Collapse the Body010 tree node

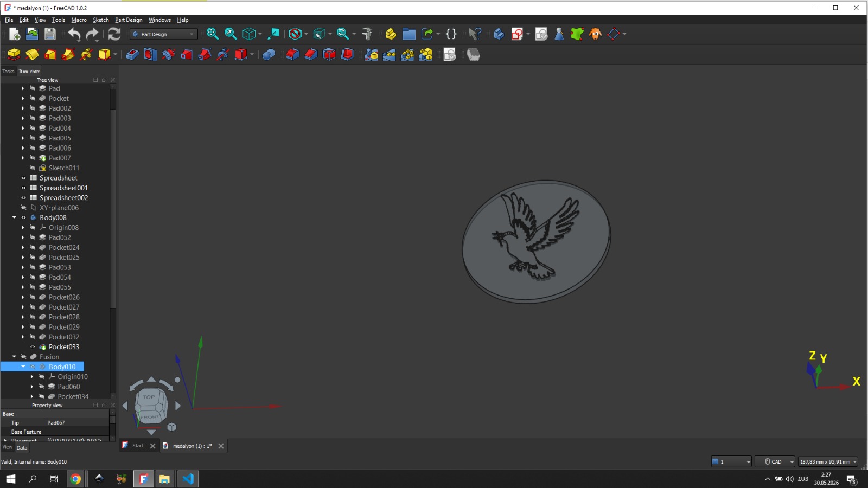pos(23,367)
